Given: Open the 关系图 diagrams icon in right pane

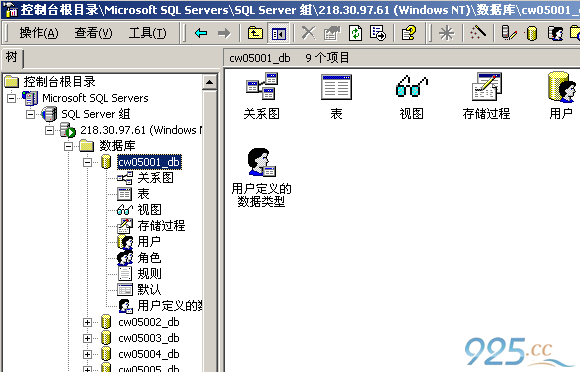Looking at the screenshot, I should point(262,86).
